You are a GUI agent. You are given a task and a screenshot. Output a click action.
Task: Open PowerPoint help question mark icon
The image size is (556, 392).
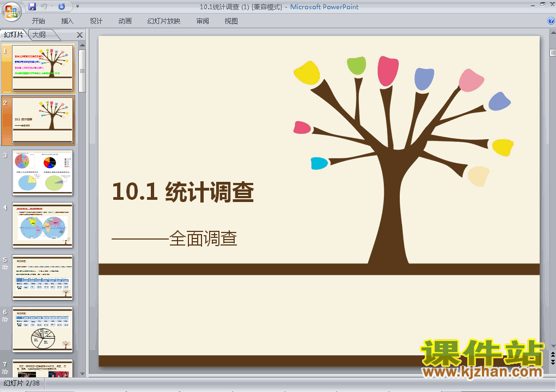pos(551,21)
